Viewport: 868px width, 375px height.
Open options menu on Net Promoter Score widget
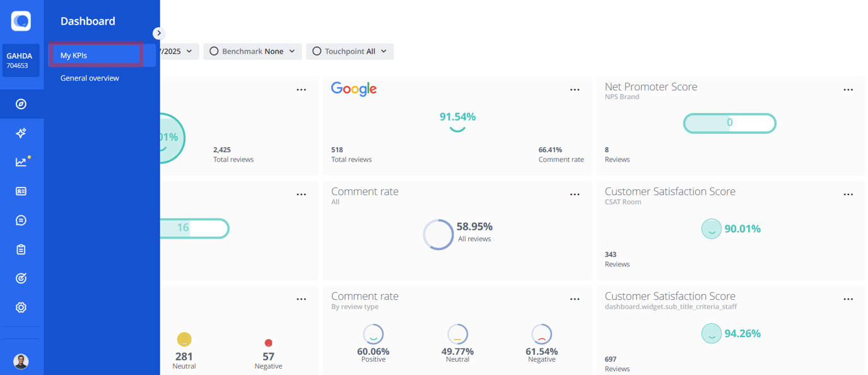[x=848, y=90]
